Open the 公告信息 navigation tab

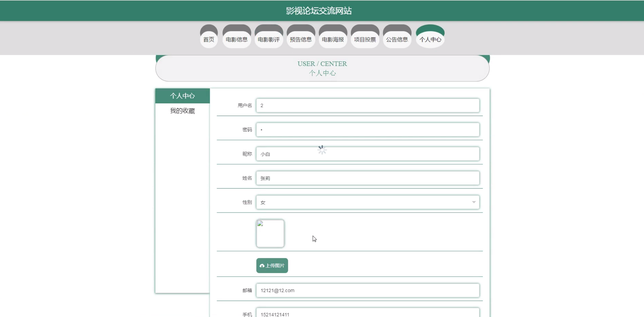[397, 39]
